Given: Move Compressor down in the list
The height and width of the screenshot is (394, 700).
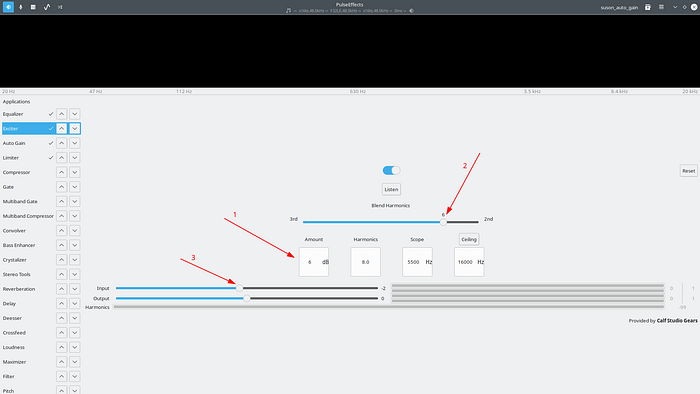Looking at the screenshot, I should 75,172.
